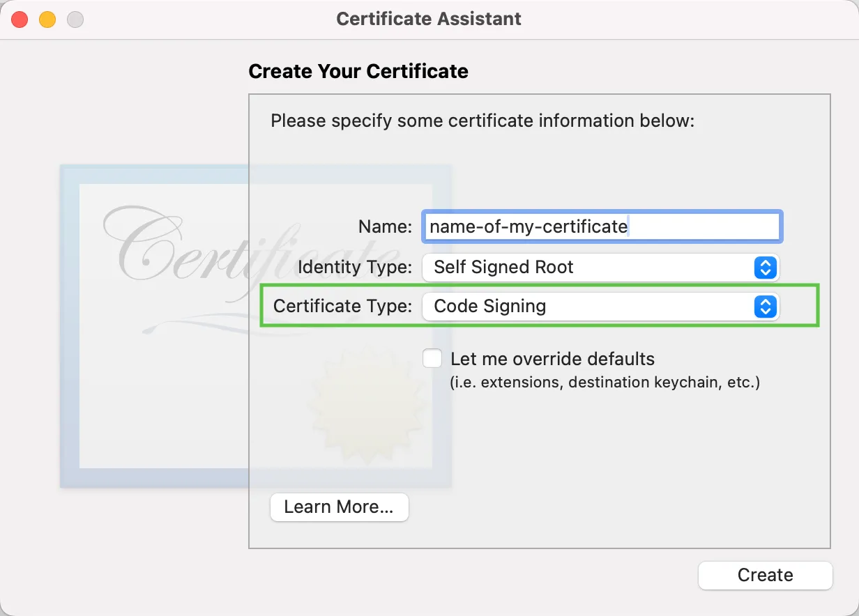This screenshot has height=616, width=859.
Task: Open the Certificate Type dropdown
Action: point(600,307)
